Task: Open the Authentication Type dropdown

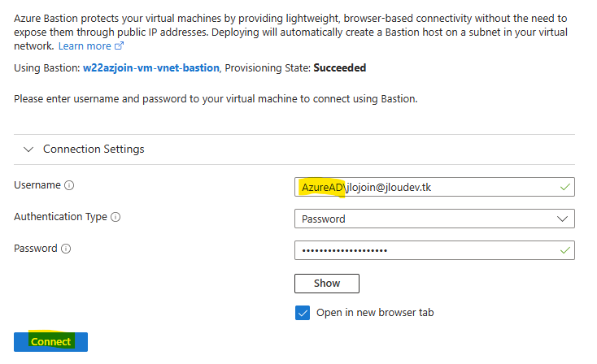Action: click(x=434, y=219)
